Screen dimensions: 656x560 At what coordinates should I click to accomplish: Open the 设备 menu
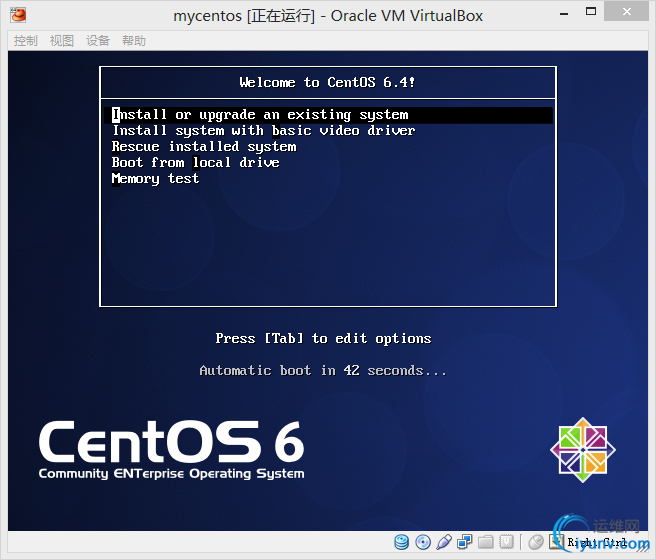pos(98,41)
